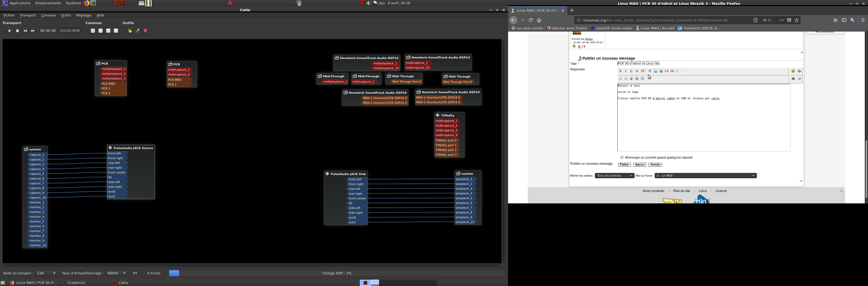Image resolution: width=868 pixels, height=286 pixels.
Task: Open the sample rate 48000 dropdown
Action: pos(117,273)
